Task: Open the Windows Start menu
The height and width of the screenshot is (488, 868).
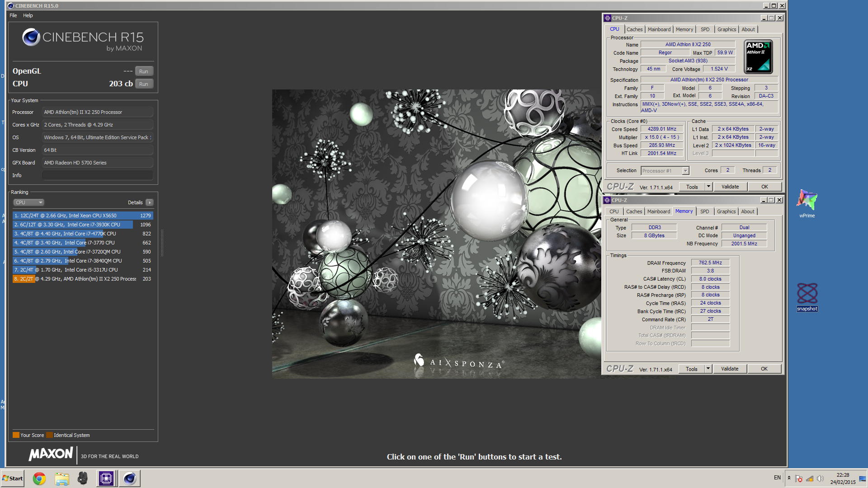Action: point(13,479)
